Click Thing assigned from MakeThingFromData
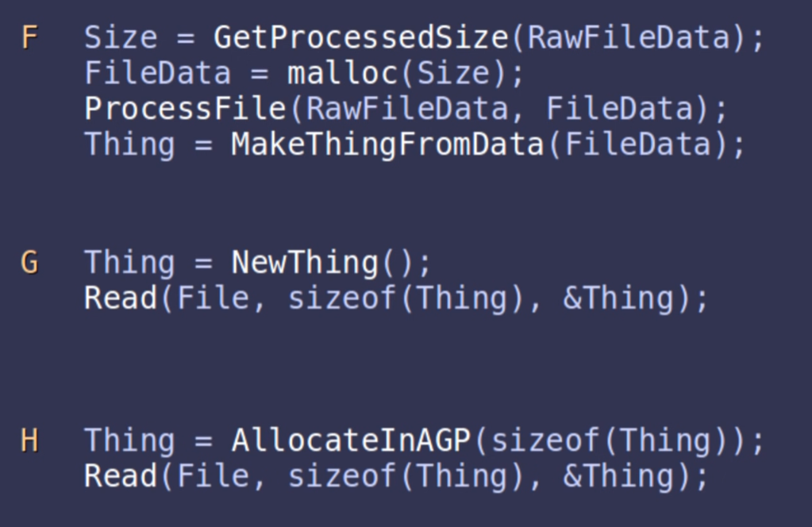Image resolution: width=812 pixels, height=527 pixels. (x=130, y=144)
